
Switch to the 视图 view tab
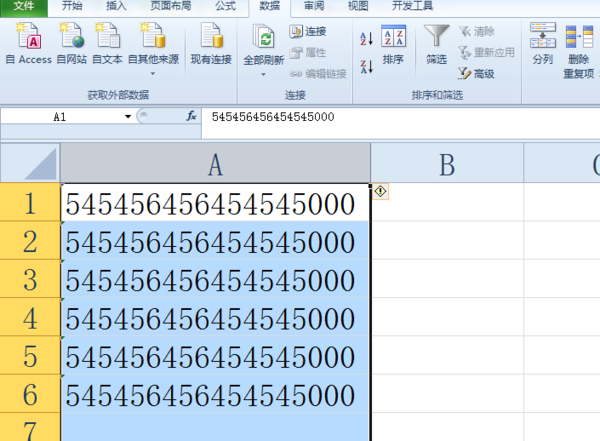pyautogui.click(x=358, y=6)
